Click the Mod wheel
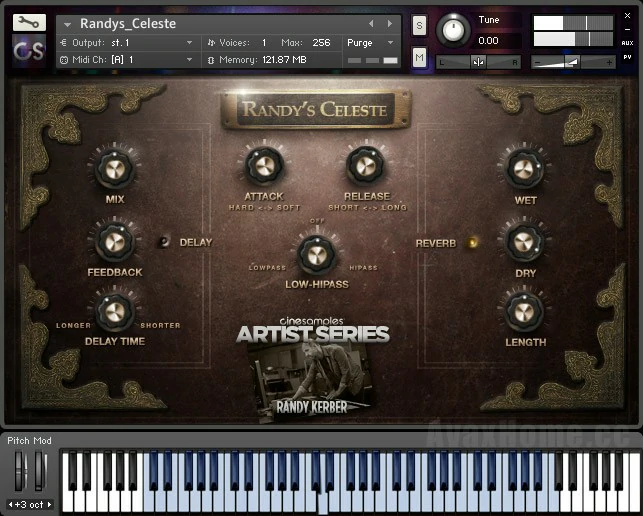Viewport: 643px width, 516px height. pos(39,470)
